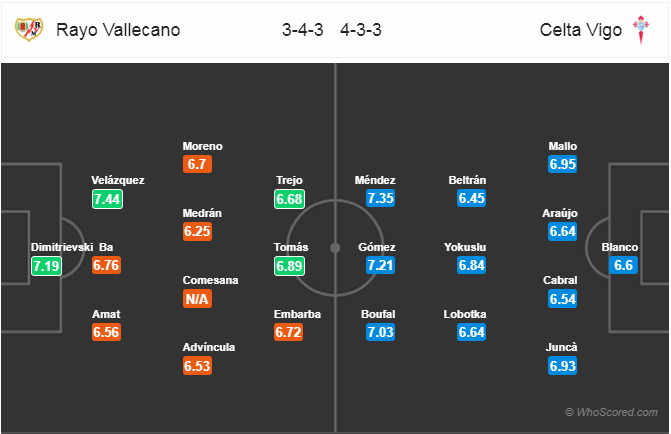The image size is (671, 434).
Task: Select Boufal's 7.03 rating badge
Action: pos(380,332)
